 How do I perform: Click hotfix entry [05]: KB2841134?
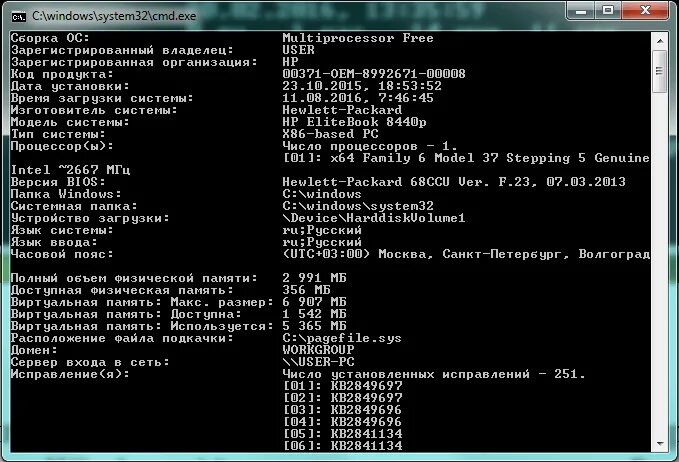pyautogui.click(x=342, y=434)
